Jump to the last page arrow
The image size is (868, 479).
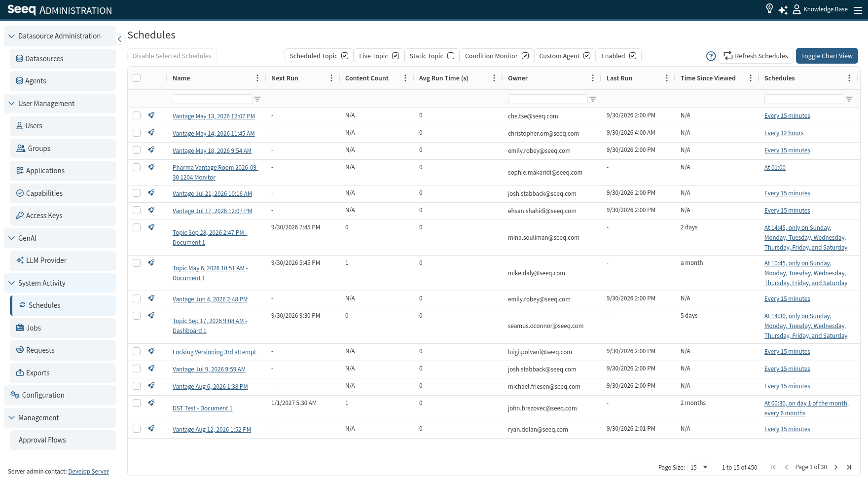click(849, 467)
